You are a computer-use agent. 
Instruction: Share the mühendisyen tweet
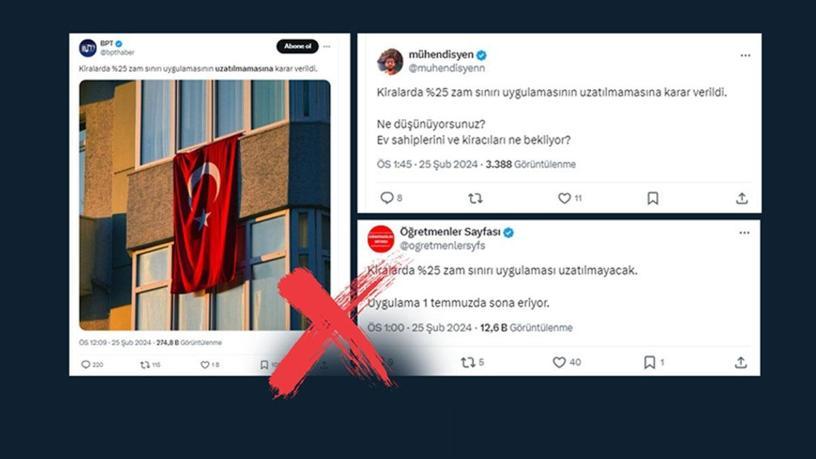(x=742, y=198)
